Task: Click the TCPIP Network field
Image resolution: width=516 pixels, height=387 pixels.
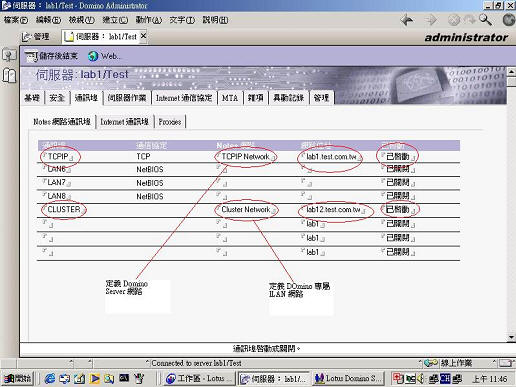Action: point(246,157)
